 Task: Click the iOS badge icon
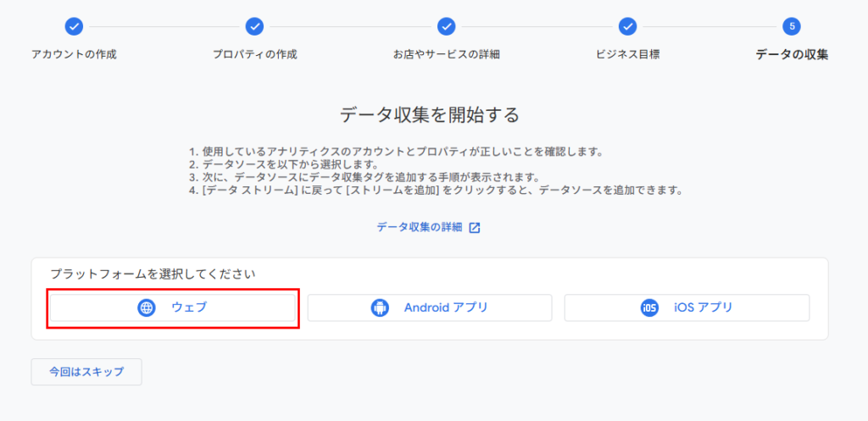coord(649,307)
